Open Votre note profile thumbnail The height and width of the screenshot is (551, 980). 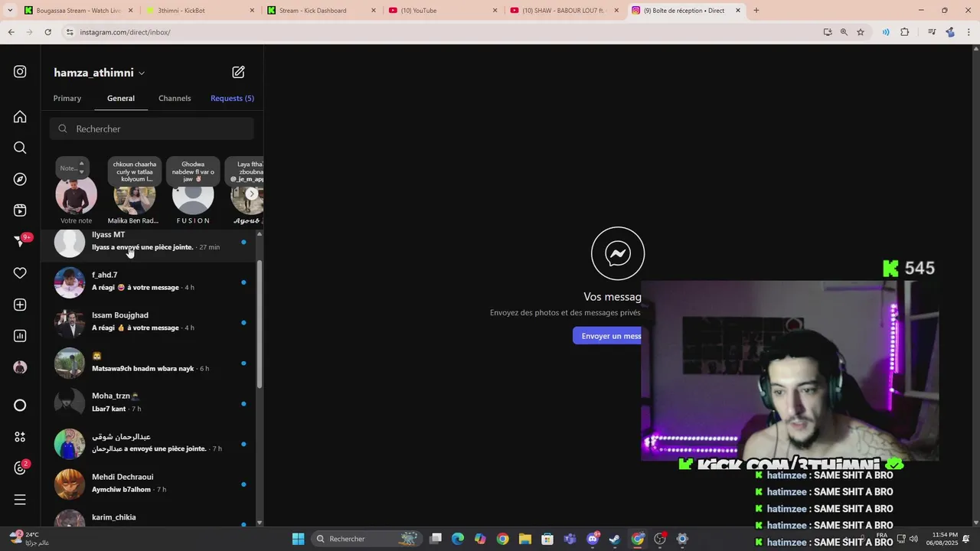76,194
